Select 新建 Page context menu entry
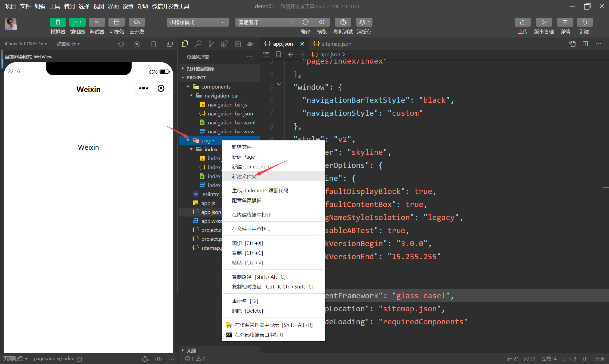The width and height of the screenshot is (609, 364). [243, 157]
